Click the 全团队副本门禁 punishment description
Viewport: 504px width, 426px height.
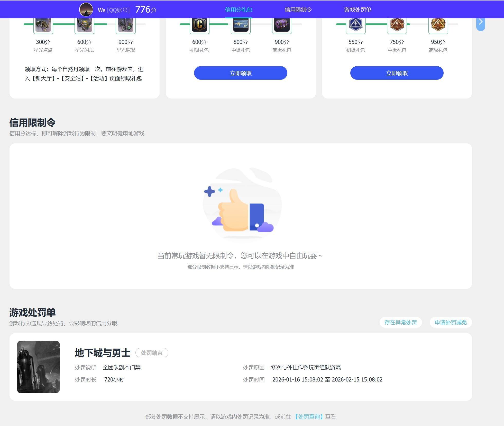[x=122, y=368]
